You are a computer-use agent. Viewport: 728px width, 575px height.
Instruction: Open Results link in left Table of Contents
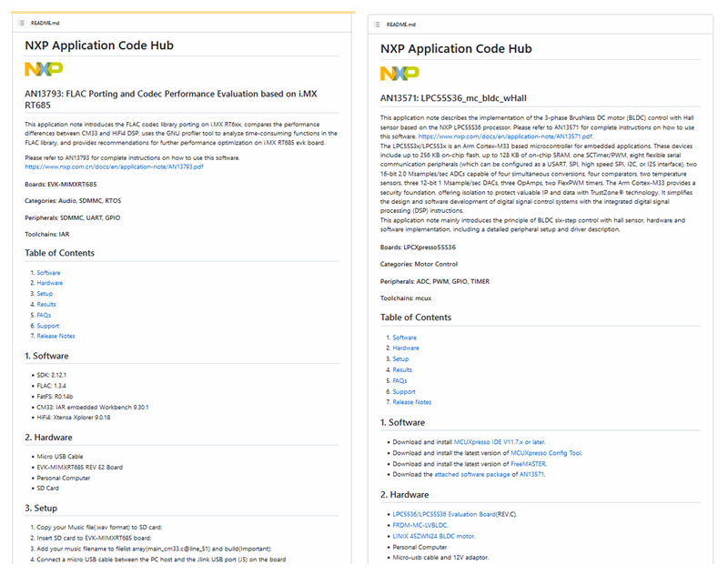pos(46,305)
